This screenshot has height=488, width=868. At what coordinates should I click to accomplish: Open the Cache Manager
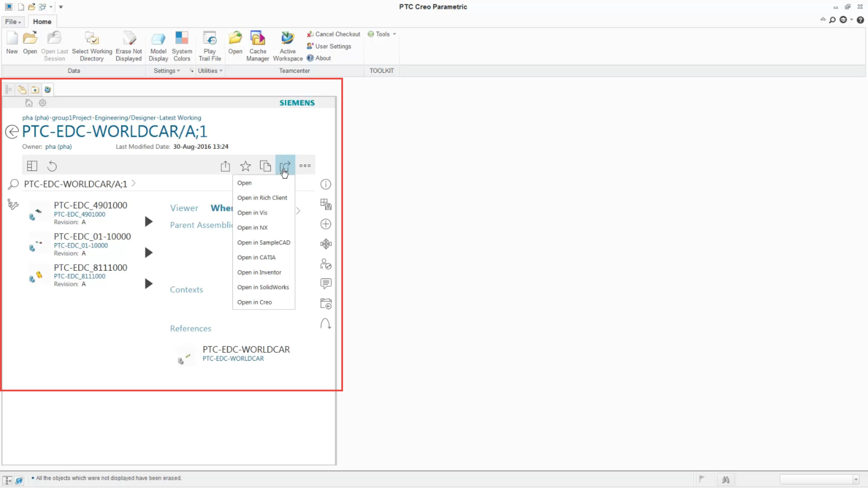tap(257, 46)
